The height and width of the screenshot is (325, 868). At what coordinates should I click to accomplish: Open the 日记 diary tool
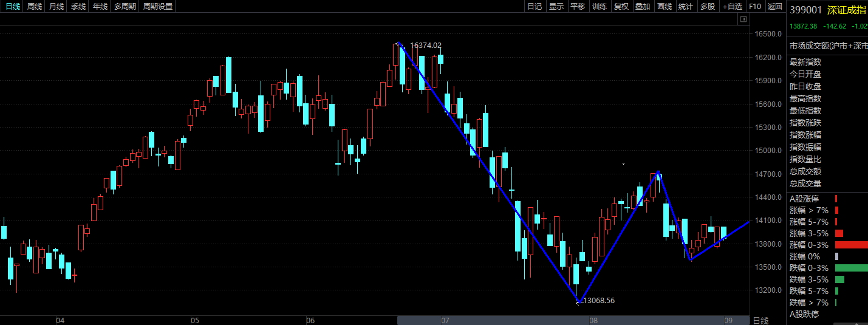click(x=535, y=7)
